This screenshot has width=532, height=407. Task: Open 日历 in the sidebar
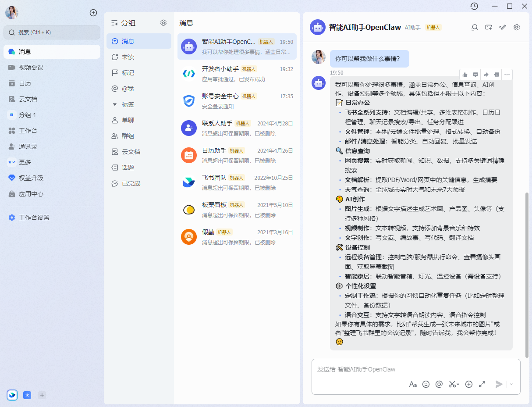click(x=52, y=83)
